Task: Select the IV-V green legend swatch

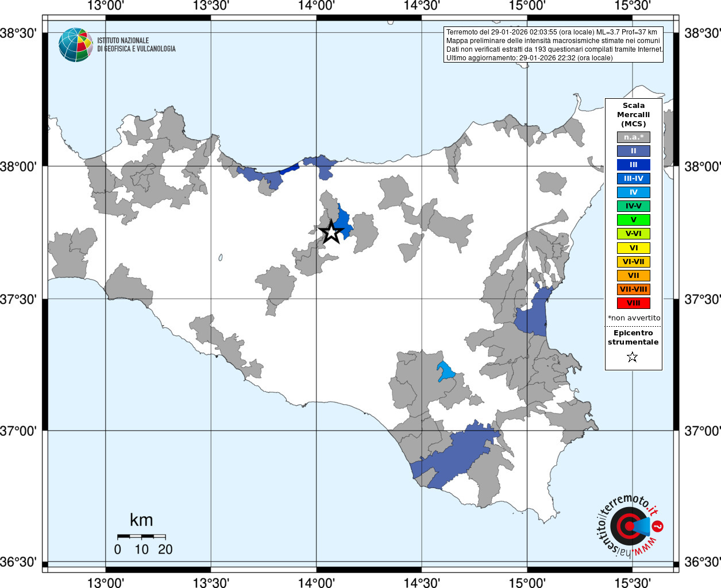Action: [x=634, y=206]
